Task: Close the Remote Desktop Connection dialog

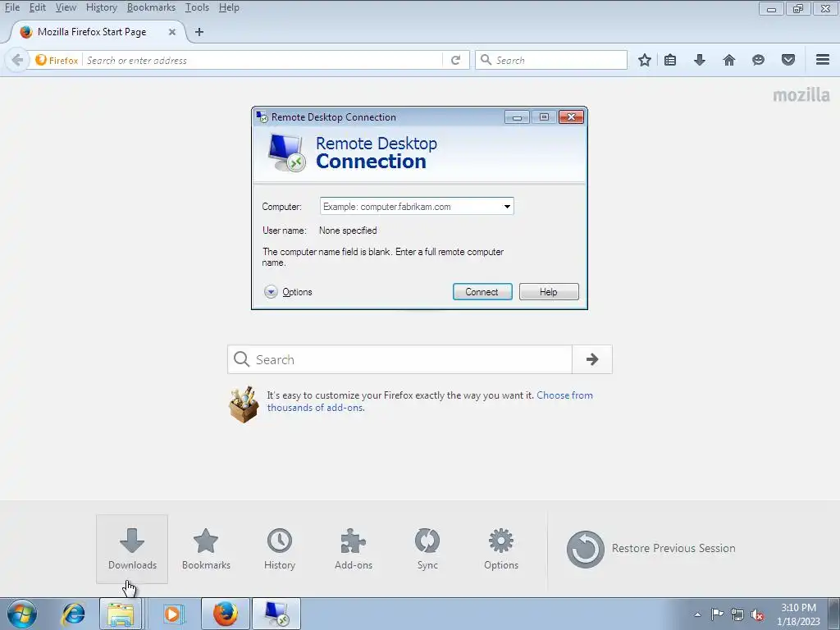Action: (571, 116)
